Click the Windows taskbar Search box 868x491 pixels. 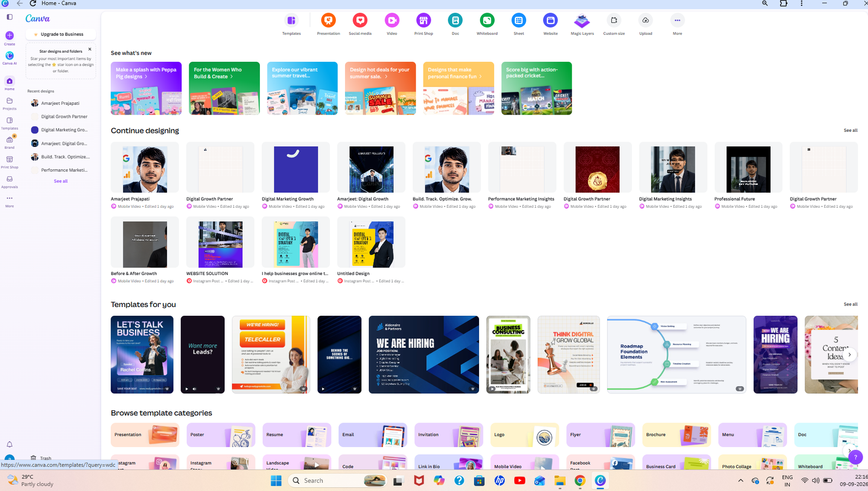point(337,481)
